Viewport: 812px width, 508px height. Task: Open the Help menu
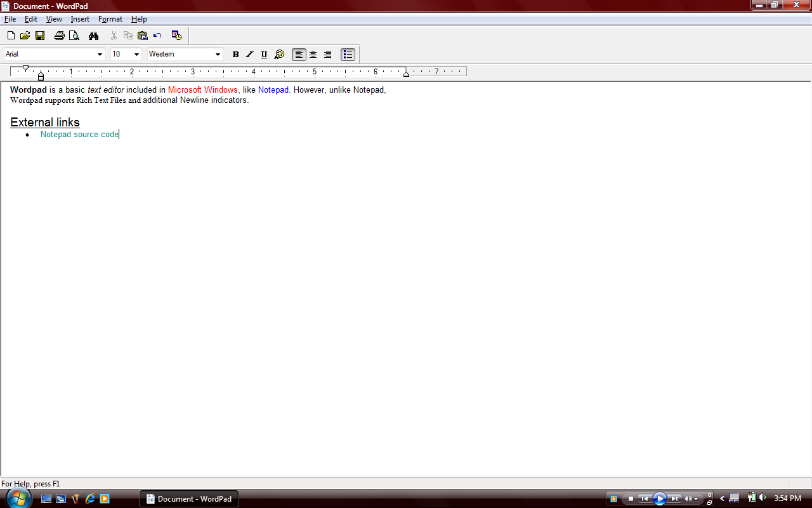point(139,19)
